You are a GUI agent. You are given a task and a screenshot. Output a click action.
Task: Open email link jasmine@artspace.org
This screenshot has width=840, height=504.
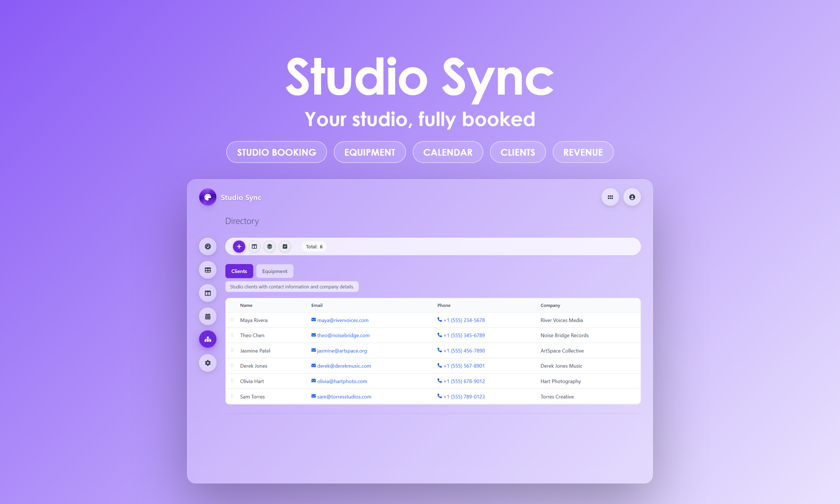coord(342,351)
